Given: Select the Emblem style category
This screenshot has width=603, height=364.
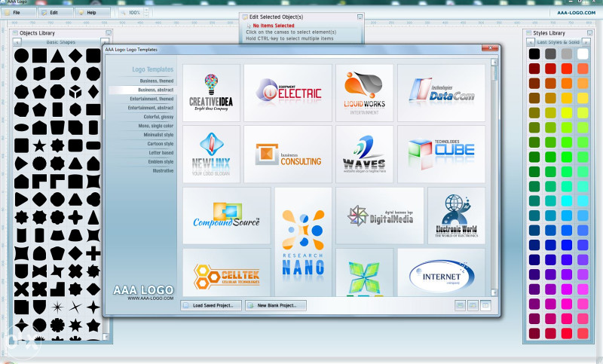Looking at the screenshot, I should (161, 162).
